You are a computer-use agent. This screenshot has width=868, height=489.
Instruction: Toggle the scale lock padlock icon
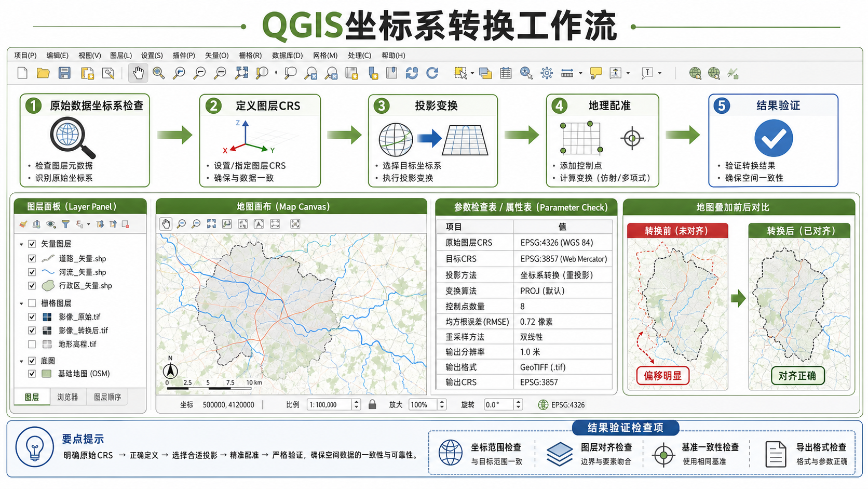pos(372,404)
